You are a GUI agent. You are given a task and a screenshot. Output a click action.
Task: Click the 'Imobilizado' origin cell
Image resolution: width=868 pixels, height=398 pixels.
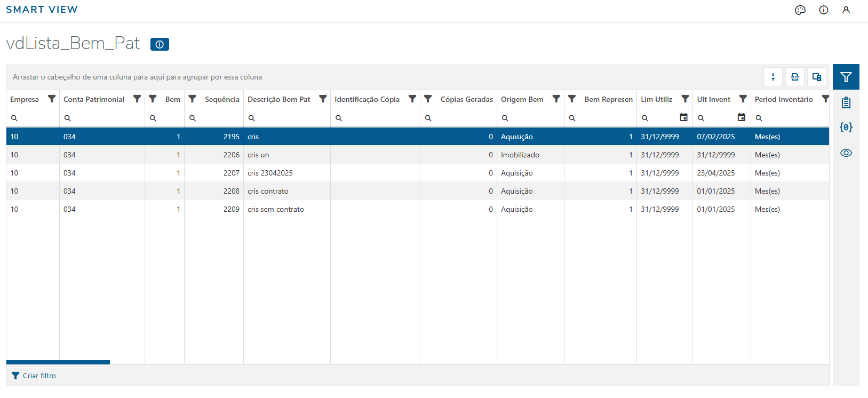(530, 155)
